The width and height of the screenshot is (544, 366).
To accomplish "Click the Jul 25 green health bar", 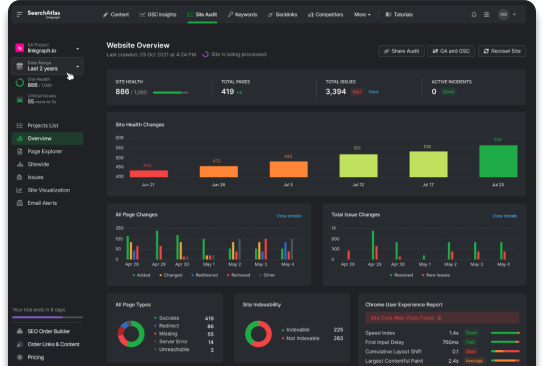I will (x=498, y=161).
